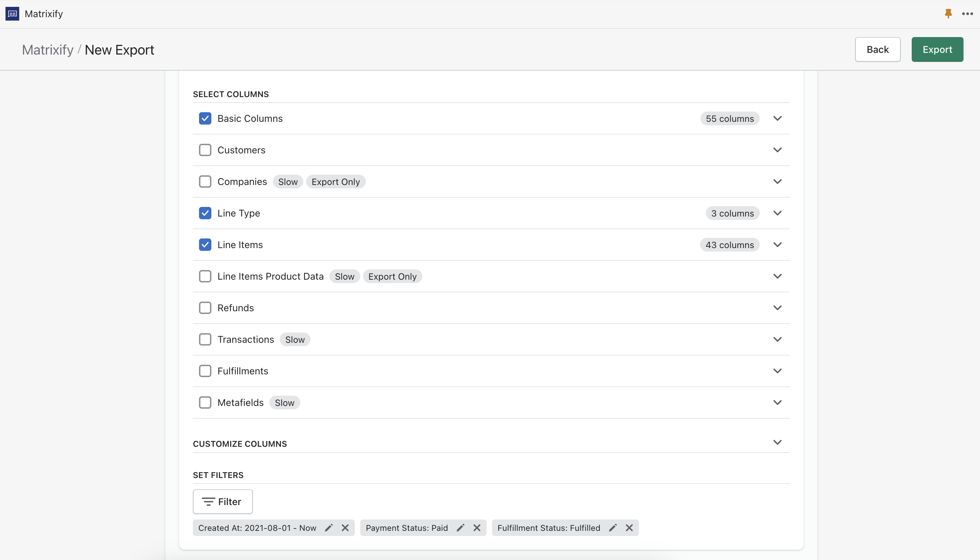This screenshot has width=980, height=560.
Task: Remove the Fulfillment Status: Fulfilled filter
Action: click(629, 527)
